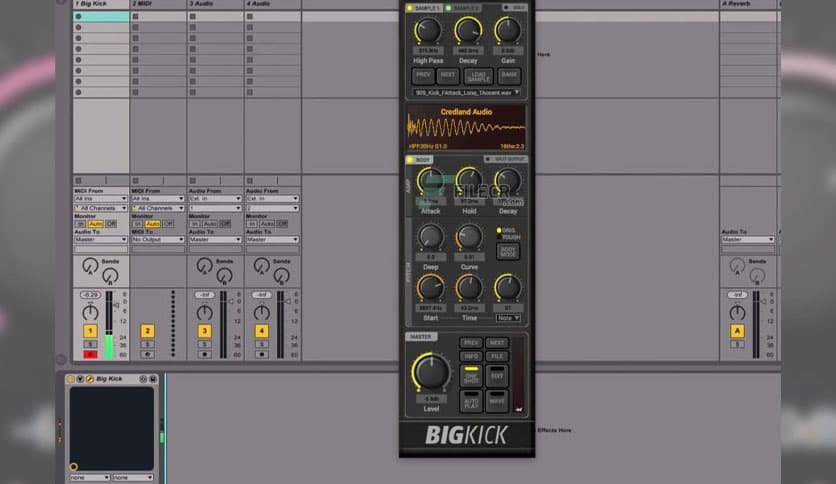This screenshot has width=836, height=484.
Task: Click Send B knob on track 3 Audio
Action: pyautogui.click(x=224, y=276)
